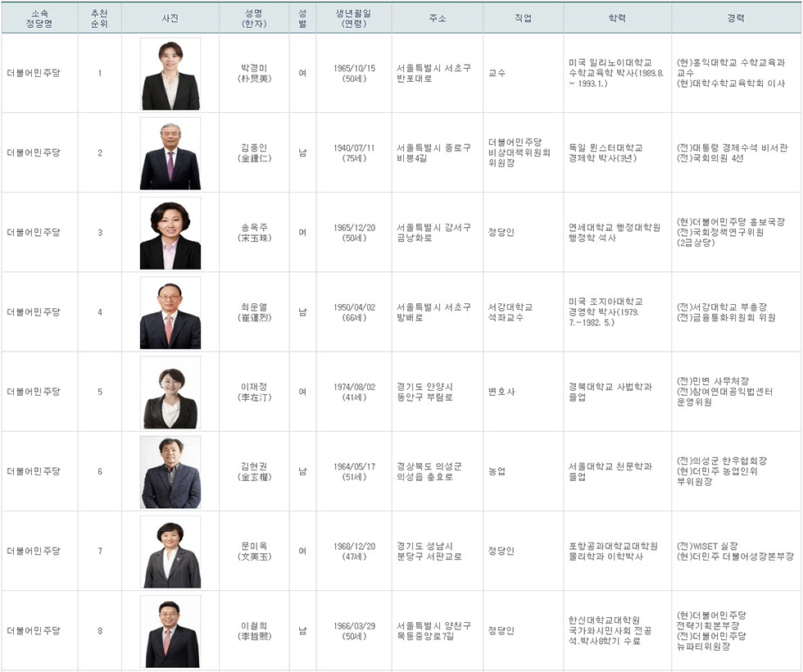
Task: Open the portrait of candidate 이재정
Action: 170,393
